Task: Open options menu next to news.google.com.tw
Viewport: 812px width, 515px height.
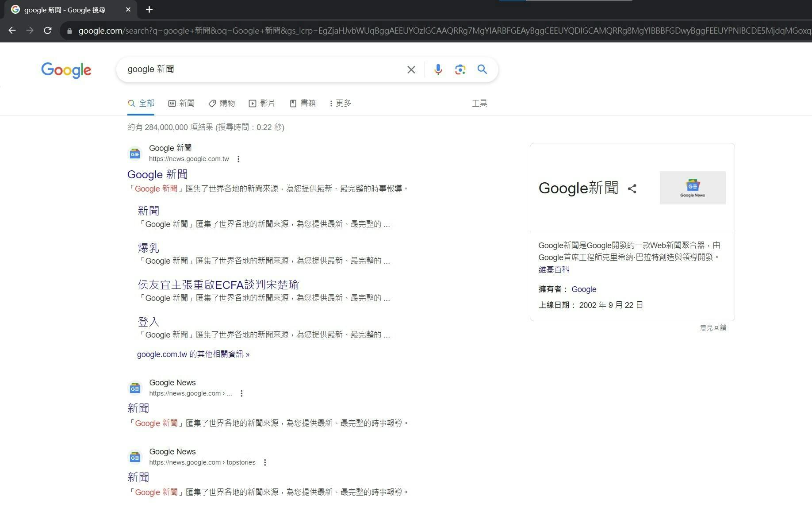Action: click(x=238, y=159)
